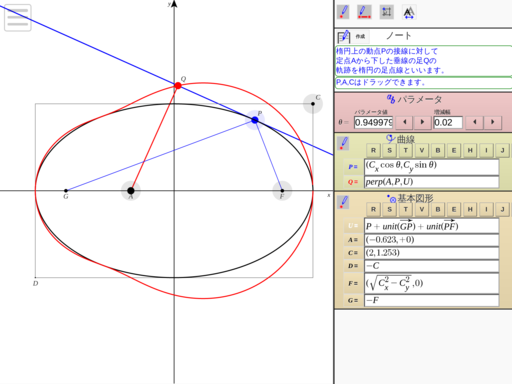Increase the step size with the right arrow
The width and height of the screenshot is (512, 384).
click(x=493, y=122)
